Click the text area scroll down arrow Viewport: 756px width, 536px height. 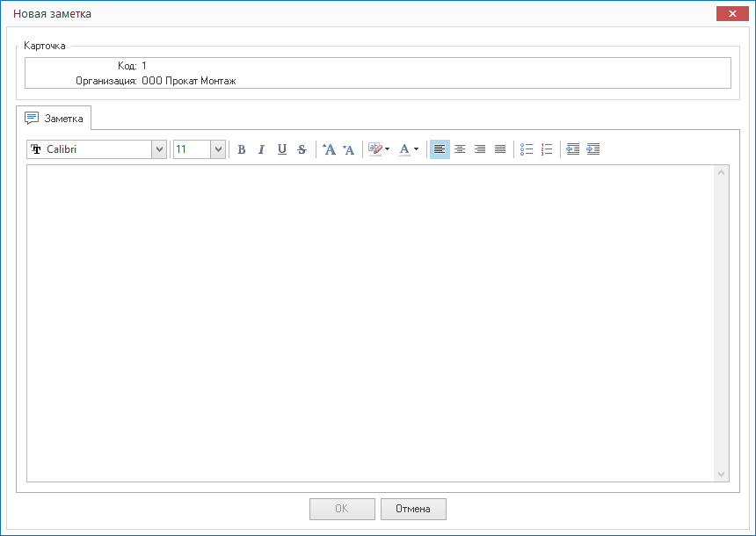pyautogui.click(x=722, y=474)
